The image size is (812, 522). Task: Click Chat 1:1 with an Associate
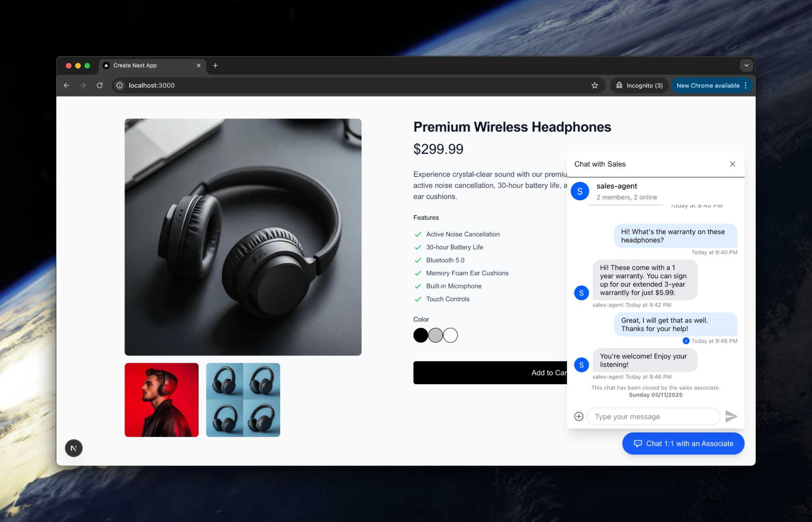(x=683, y=444)
